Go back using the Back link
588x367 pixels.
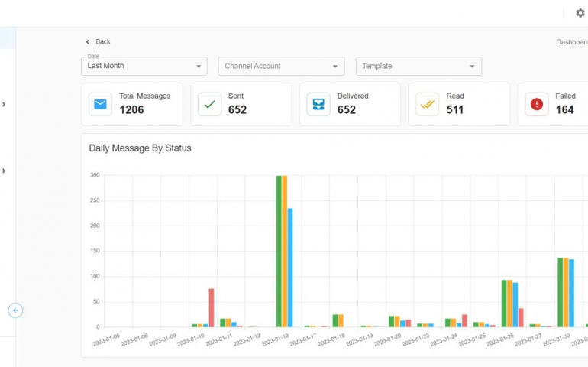point(102,42)
